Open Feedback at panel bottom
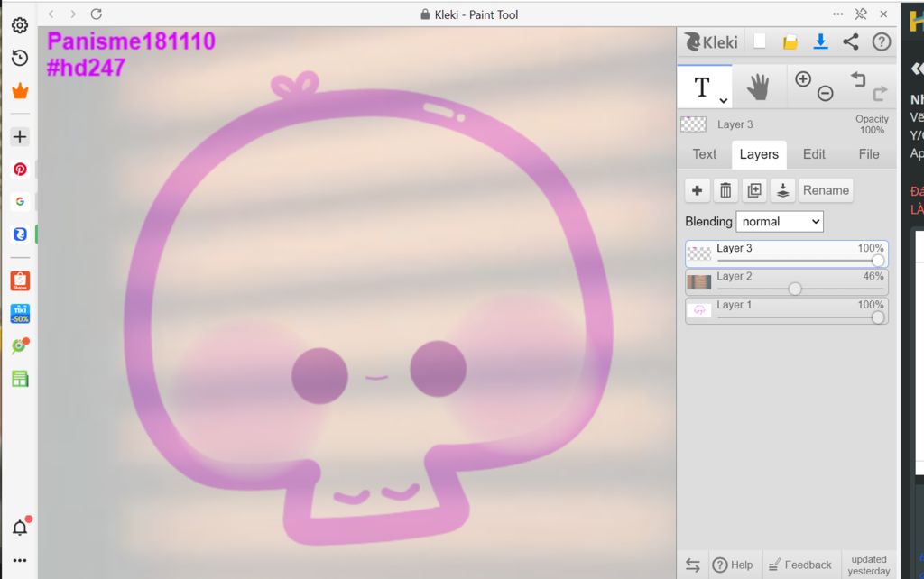This screenshot has width=924, height=579. [x=799, y=565]
